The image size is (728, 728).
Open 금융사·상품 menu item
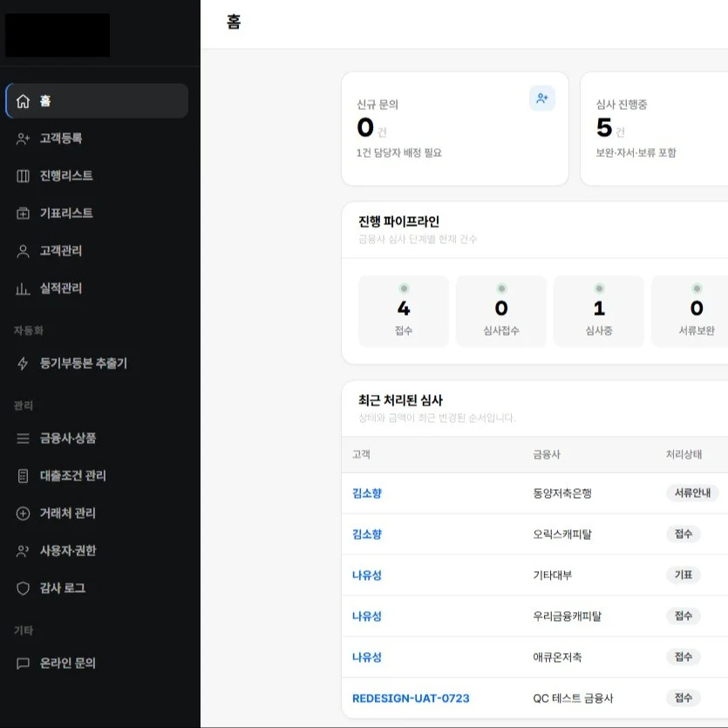[97, 439]
